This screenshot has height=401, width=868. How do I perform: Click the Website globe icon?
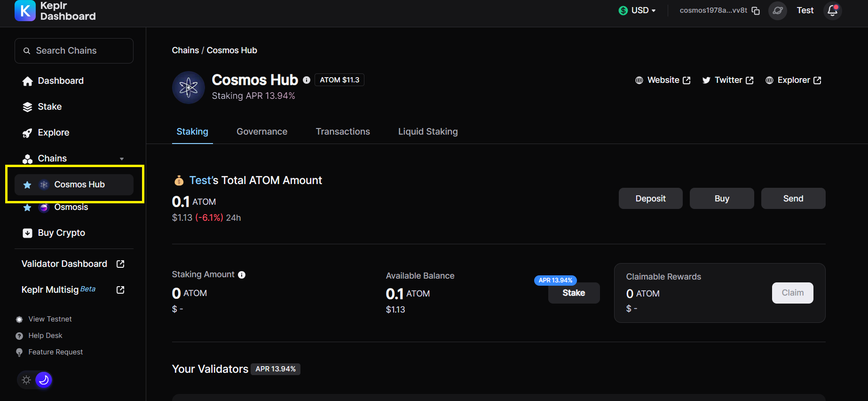click(x=639, y=80)
